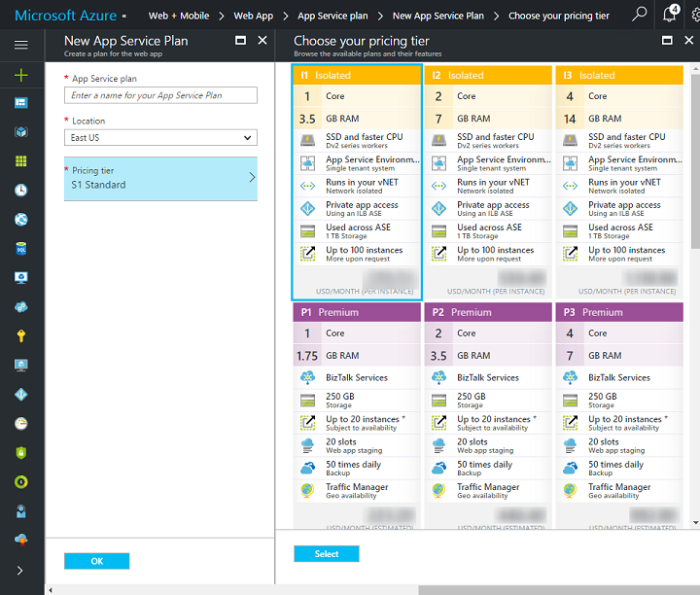The image size is (700, 595).
Task: Open the resource groups cube icon
Action: tap(21, 131)
